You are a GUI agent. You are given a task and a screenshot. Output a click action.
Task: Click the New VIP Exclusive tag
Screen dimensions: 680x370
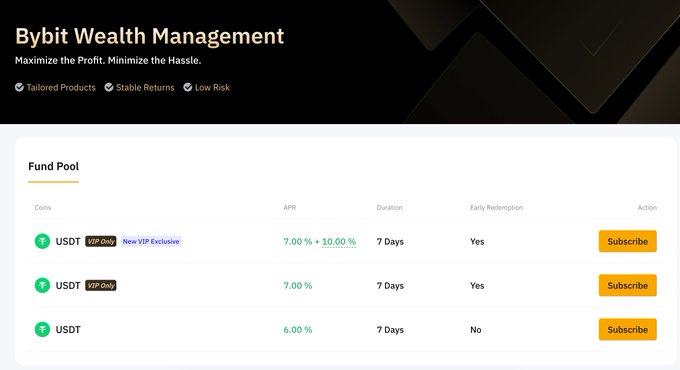click(151, 241)
